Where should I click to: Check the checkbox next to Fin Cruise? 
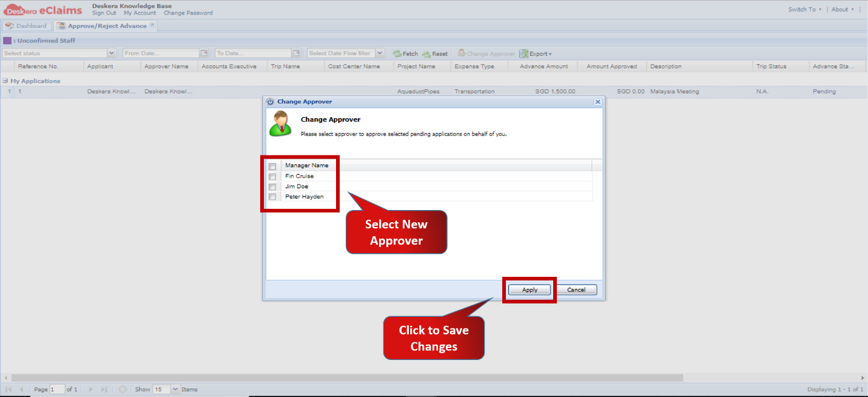click(272, 176)
